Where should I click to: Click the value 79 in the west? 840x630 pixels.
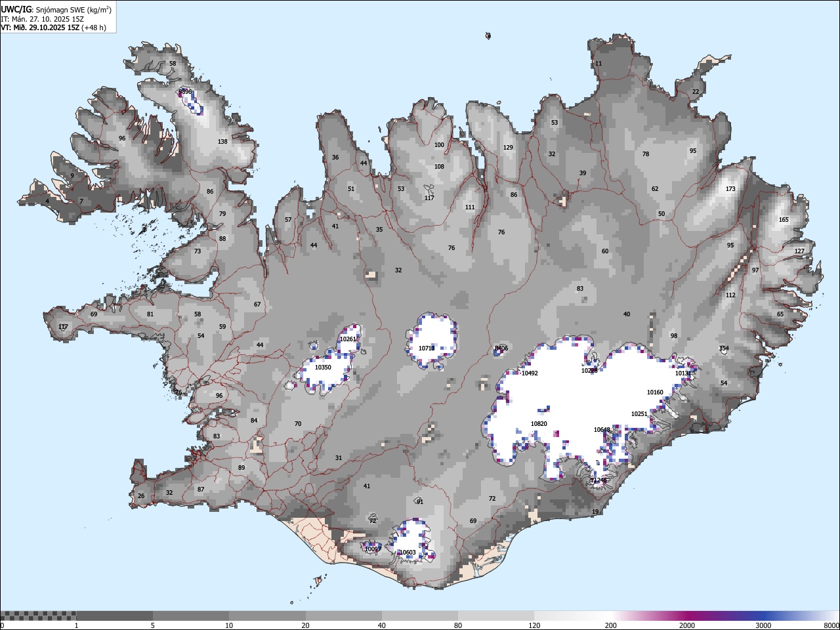pos(222,214)
